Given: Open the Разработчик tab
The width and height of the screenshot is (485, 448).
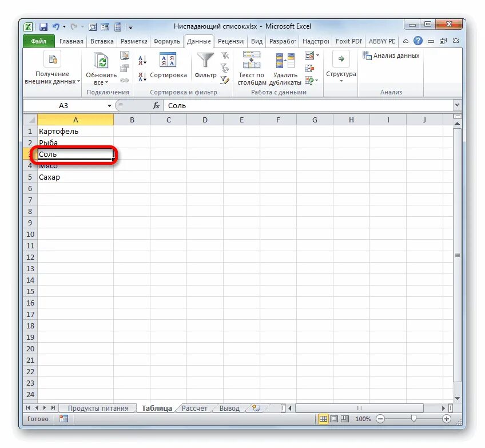Looking at the screenshot, I should click(283, 41).
